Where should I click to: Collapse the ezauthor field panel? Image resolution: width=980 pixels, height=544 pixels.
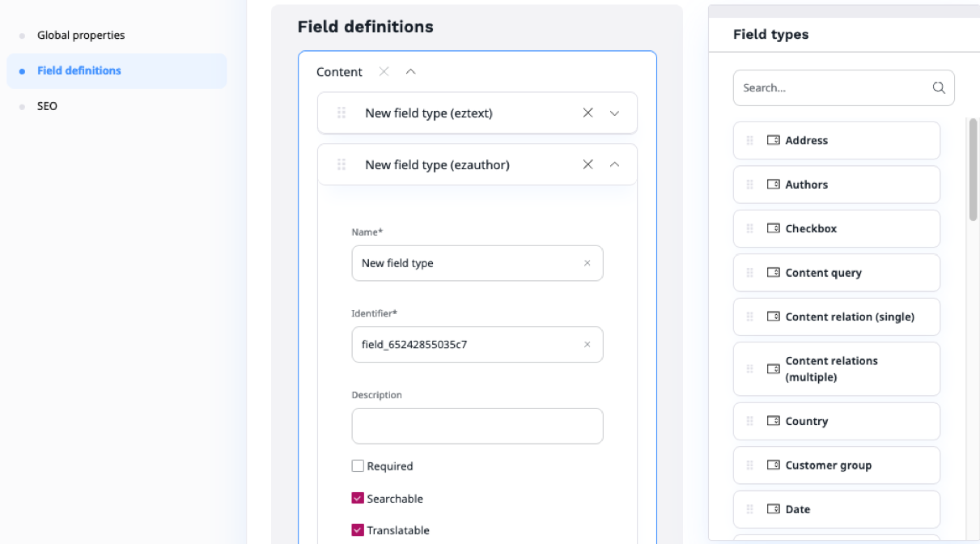pos(614,165)
